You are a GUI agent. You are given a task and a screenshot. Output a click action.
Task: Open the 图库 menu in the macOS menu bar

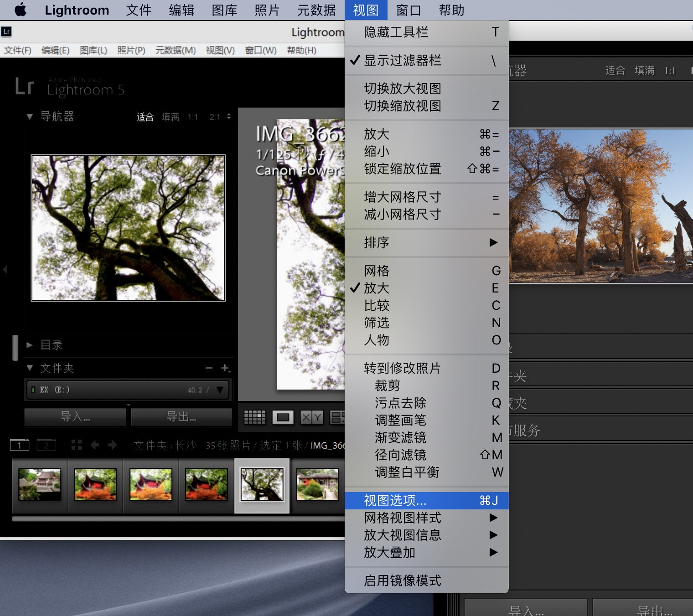click(224, 10)
